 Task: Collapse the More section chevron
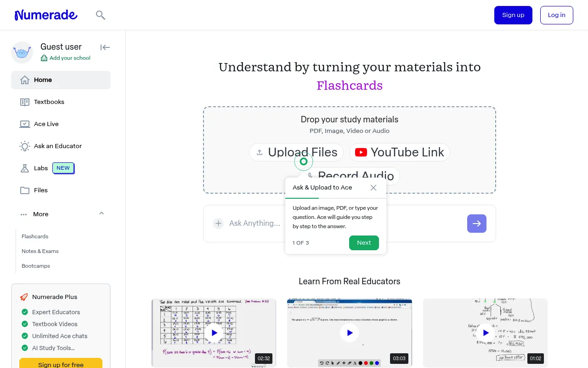pyautogui.click(x=102, y=213)
